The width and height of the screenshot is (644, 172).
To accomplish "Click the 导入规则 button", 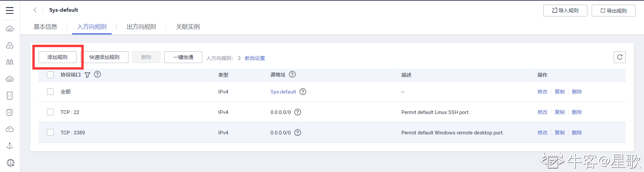I will tap(565, 11).
